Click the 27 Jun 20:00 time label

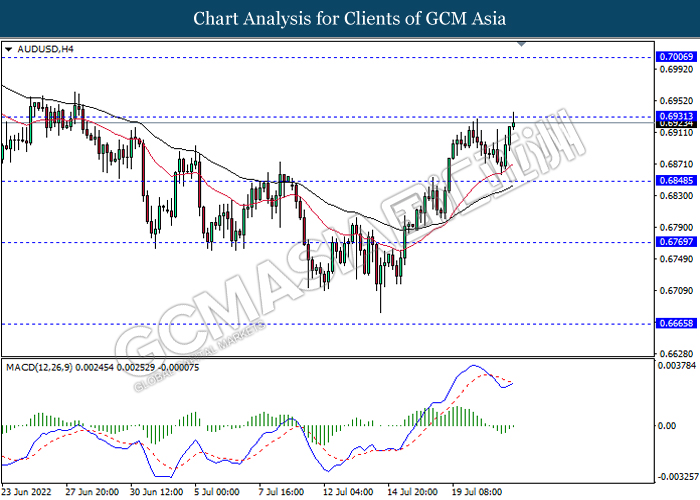pos(92,492)
